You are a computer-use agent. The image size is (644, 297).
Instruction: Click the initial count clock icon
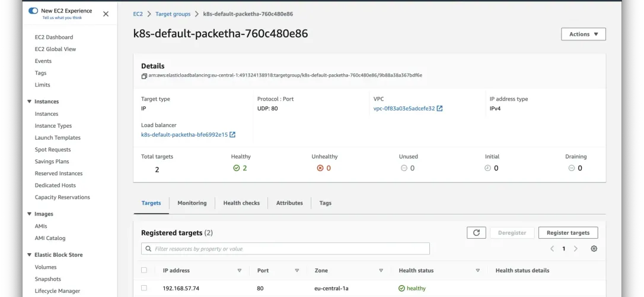tap(487, 168)
